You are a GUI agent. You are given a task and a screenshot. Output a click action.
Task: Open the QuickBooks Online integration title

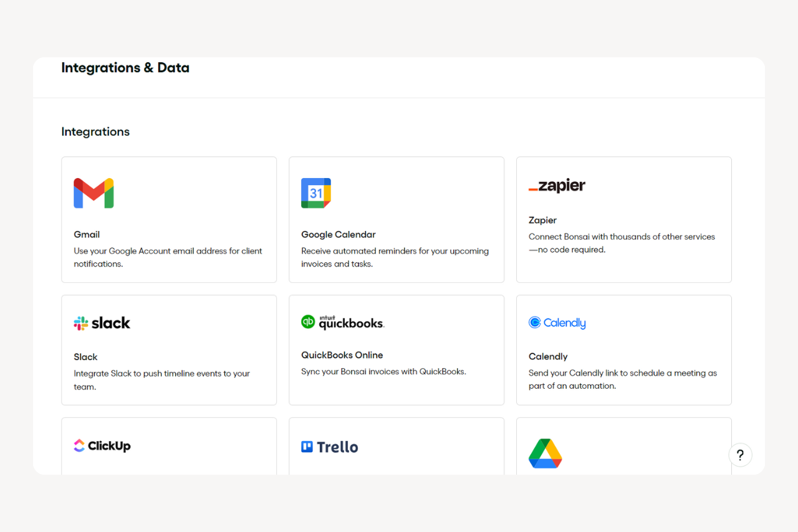[x=342, y=355]
